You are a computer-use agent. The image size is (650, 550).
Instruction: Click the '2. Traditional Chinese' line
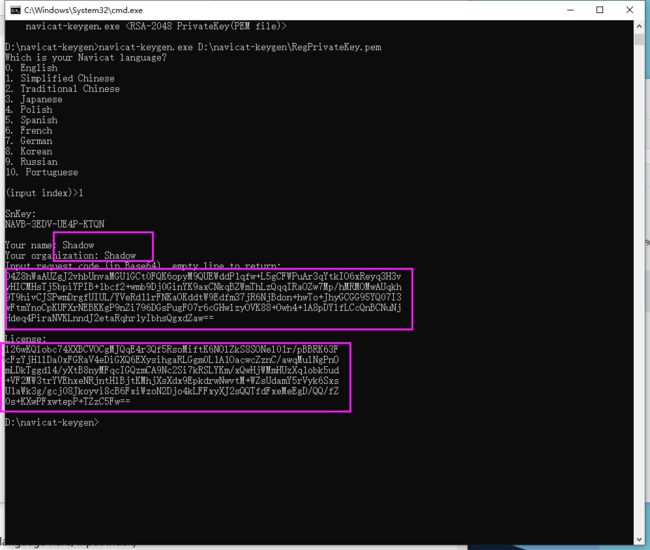[63, 89]
